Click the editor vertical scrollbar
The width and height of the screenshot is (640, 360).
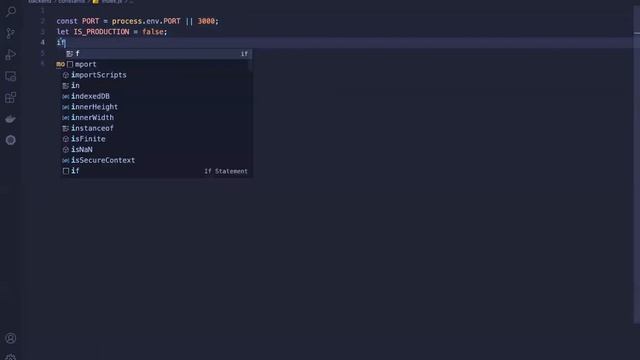click(x=637, y=163)
